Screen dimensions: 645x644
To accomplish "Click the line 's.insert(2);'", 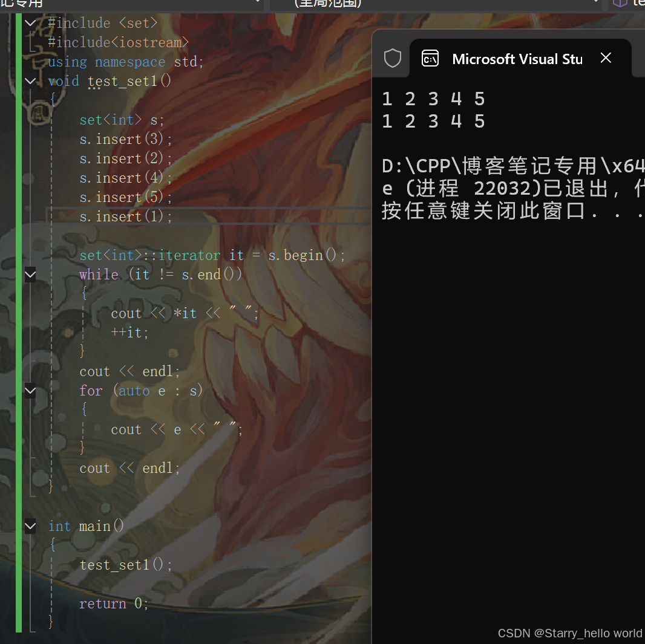I will [125, 158].
